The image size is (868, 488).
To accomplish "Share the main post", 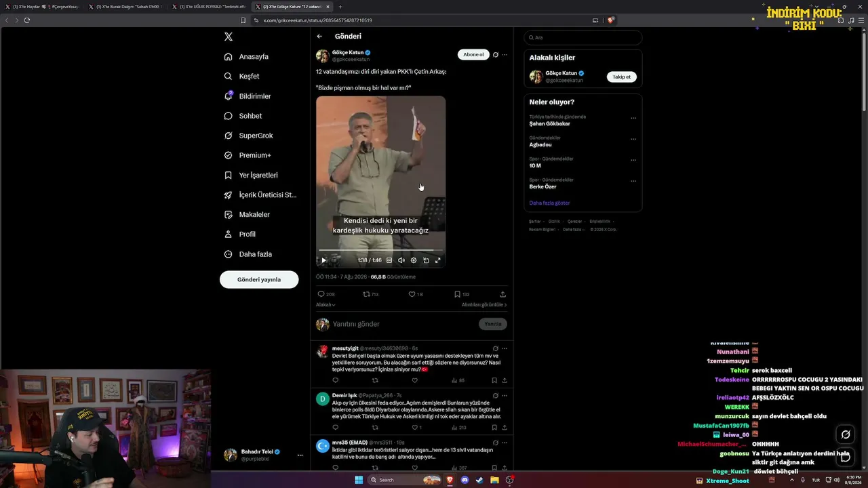I will pyautogui.click(x=502, y=294).
